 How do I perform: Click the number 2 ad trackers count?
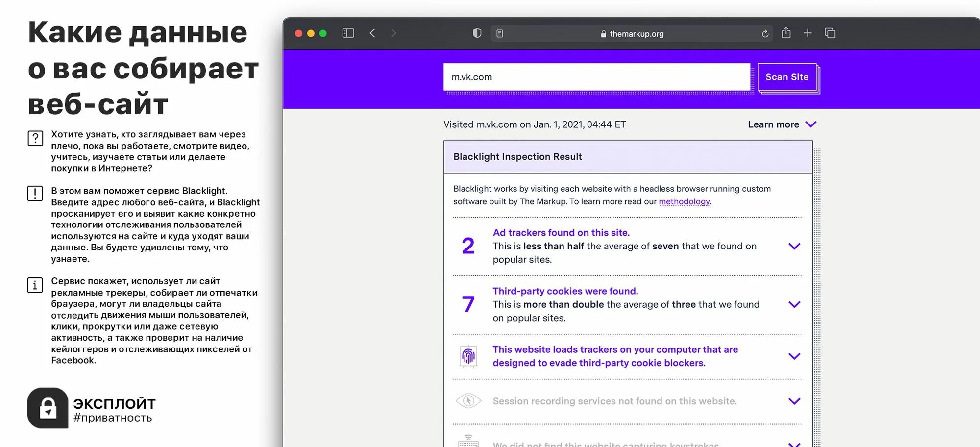click(468, 246)
